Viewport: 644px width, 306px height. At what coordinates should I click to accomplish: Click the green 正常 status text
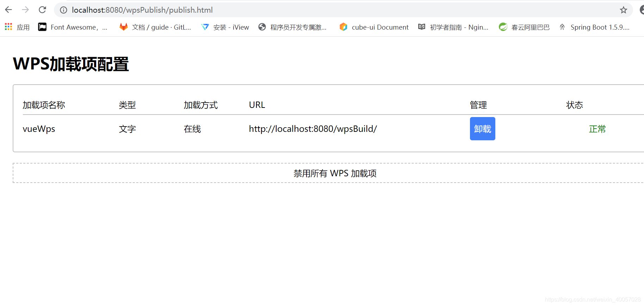point(597,129)
